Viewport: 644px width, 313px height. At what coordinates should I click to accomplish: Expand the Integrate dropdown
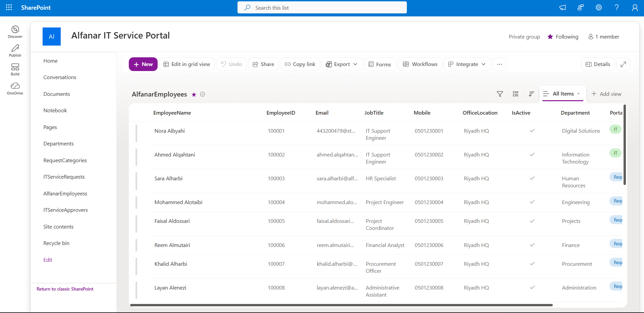point(467,64)
